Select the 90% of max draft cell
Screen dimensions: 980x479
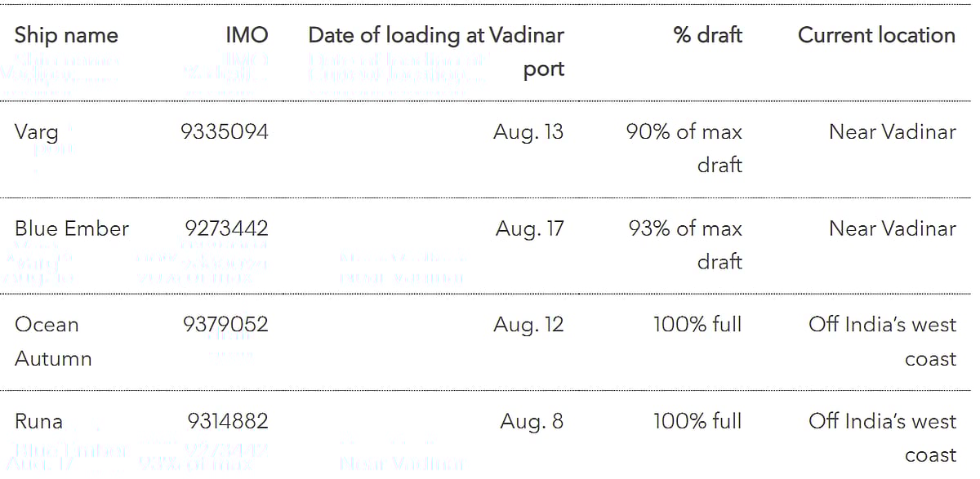[x=684, y=148]
